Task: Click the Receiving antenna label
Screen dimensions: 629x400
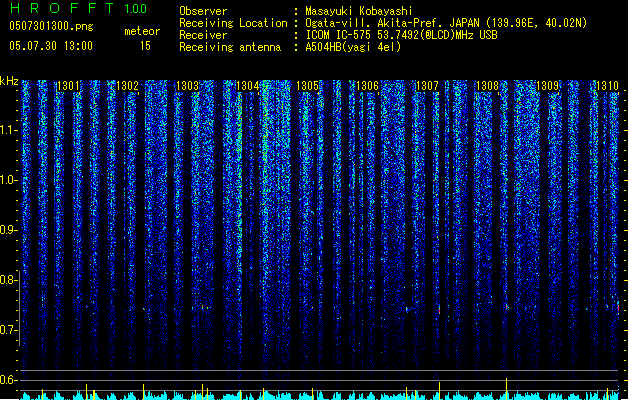Action: [x=230, y=47]
